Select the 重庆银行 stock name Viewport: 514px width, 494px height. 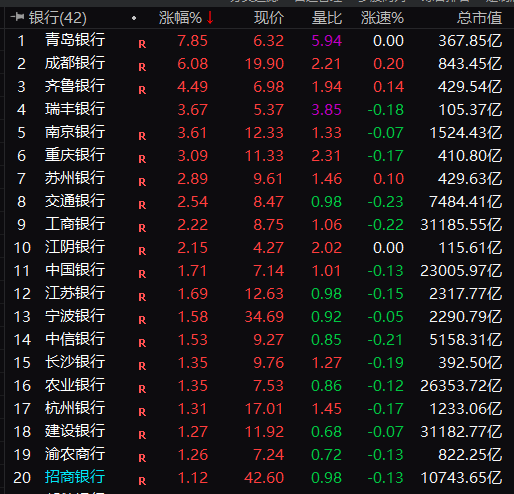coord(75,155)
